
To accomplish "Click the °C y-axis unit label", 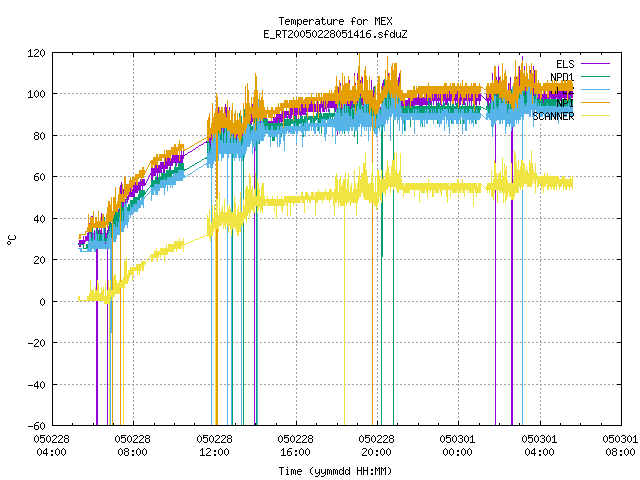I will tap(12, 240).
